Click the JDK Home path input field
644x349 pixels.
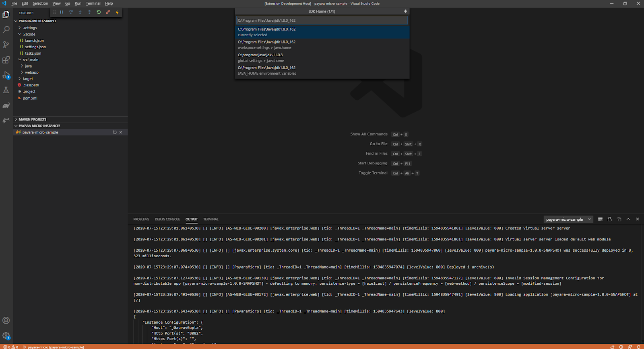(322, 20)
